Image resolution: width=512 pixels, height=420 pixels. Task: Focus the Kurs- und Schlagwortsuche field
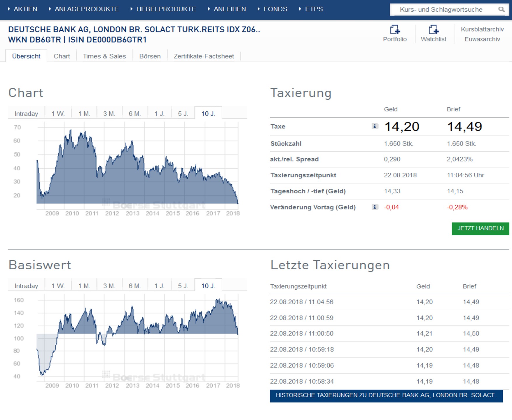click(441, 10)
